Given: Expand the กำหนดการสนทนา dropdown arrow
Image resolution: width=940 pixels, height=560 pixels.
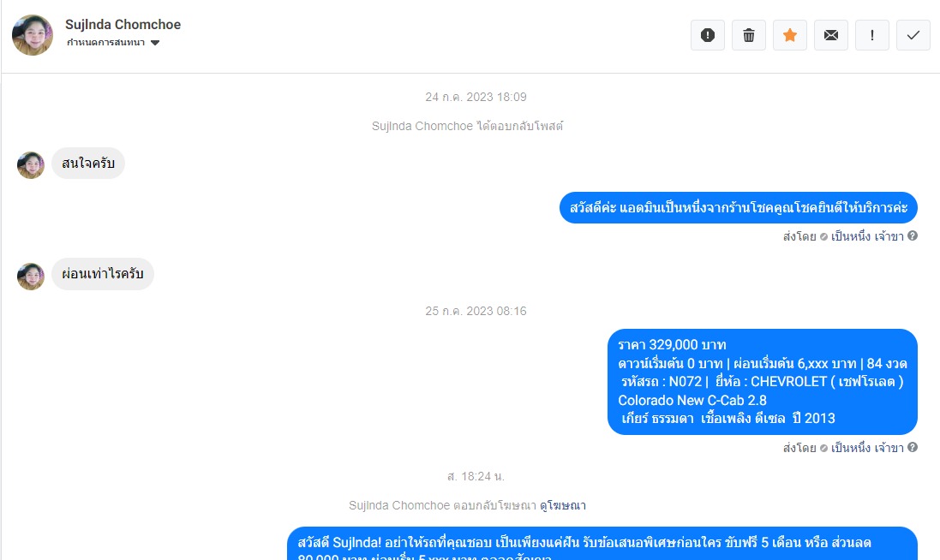Looking at the screenshot, I should tap(155, 43).
